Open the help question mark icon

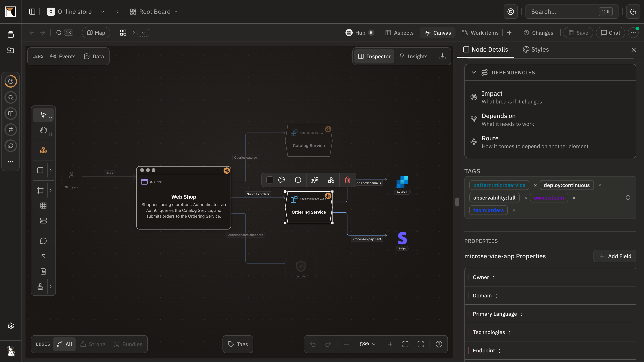pyautogui.click(x=439, y=344)
